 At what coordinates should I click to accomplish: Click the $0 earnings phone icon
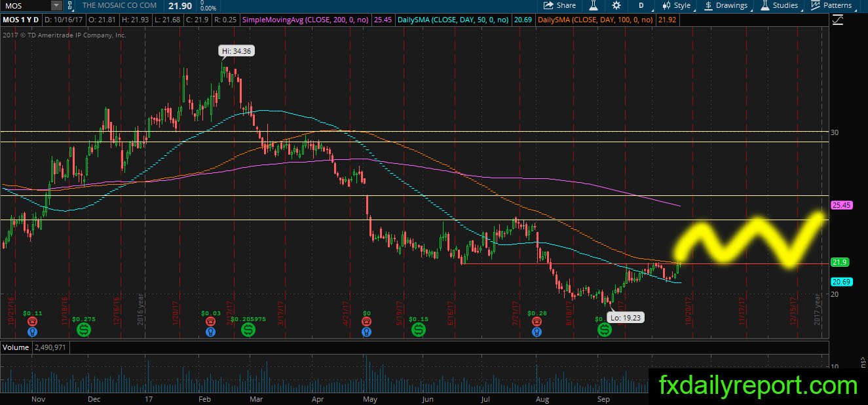click(x=367, y=322)
